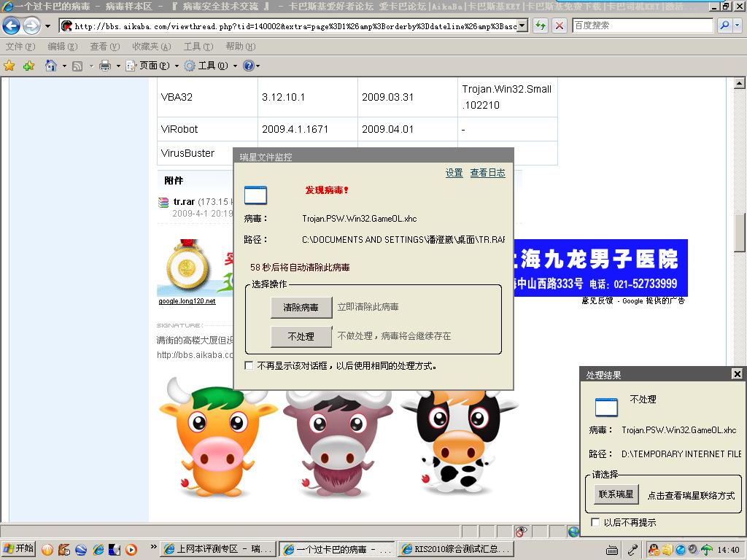Screen dimensions: 747x560
Task: Open 查看日志 link in Rising dialog
Action: [x=487, y=173]
